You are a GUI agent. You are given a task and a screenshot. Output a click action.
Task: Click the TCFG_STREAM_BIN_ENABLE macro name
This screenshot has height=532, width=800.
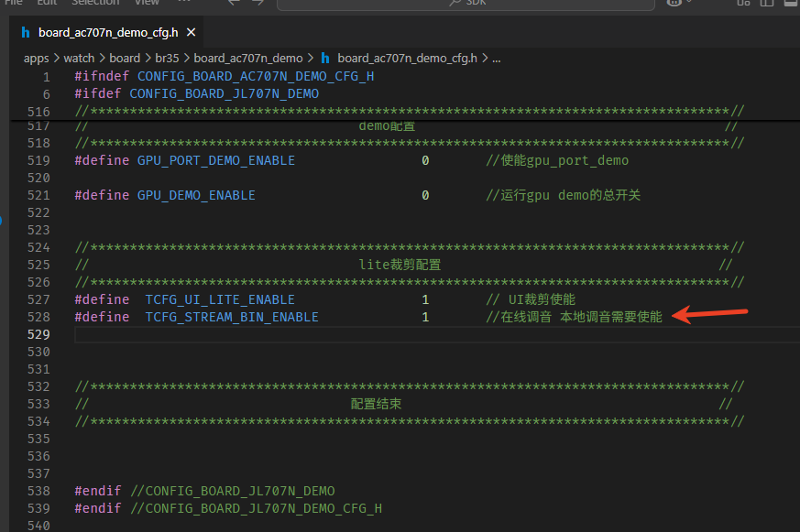pyautogui.click(x=232, y=317)
